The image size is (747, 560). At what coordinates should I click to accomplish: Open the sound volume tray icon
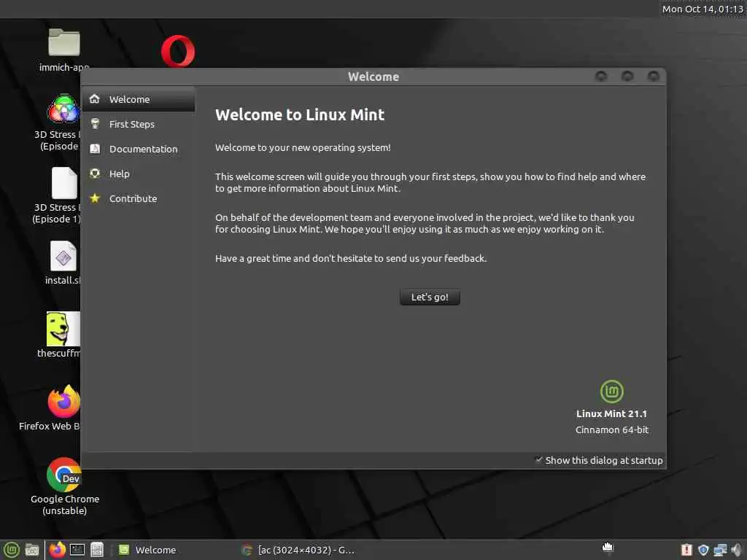point(737,550)
